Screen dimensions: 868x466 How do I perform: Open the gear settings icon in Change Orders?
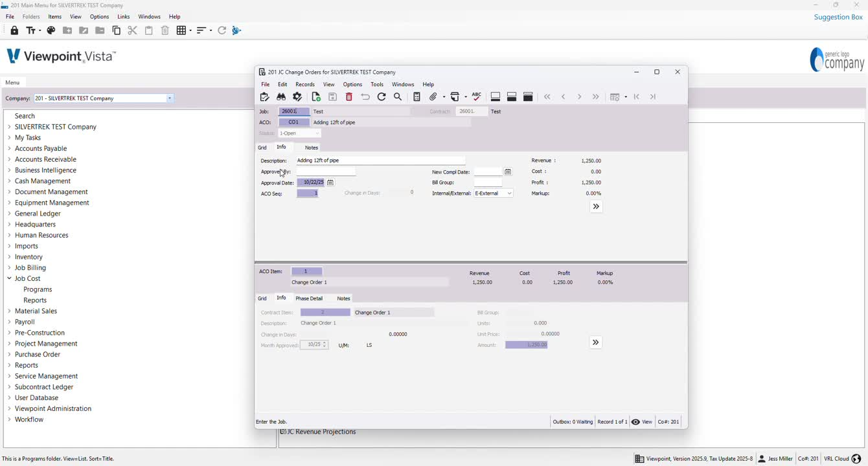(297, 97)
